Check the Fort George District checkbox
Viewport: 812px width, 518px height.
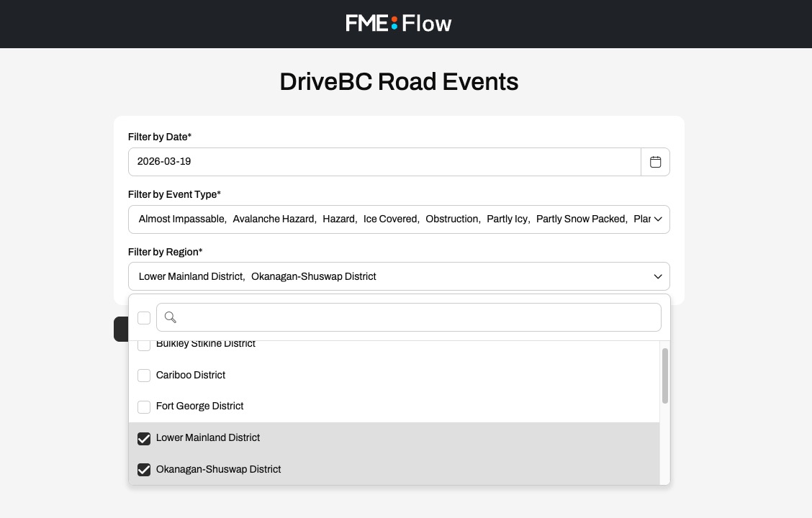[144, 406]
